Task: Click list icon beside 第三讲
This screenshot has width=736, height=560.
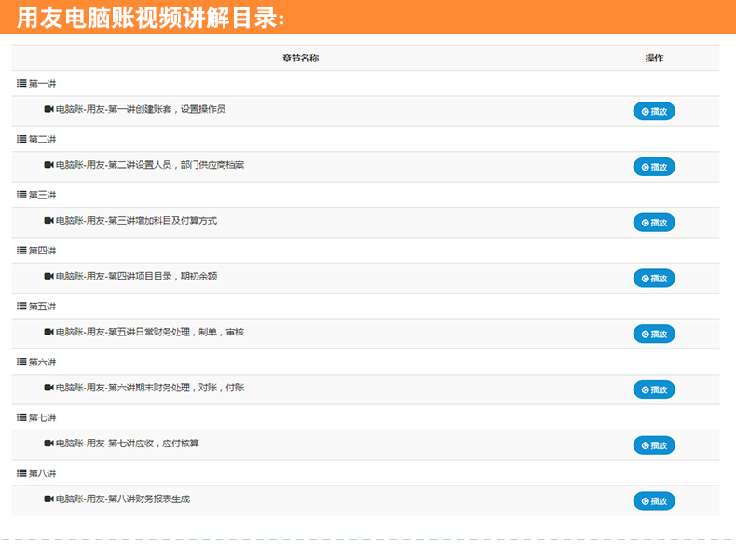Action: pos(21,195)
